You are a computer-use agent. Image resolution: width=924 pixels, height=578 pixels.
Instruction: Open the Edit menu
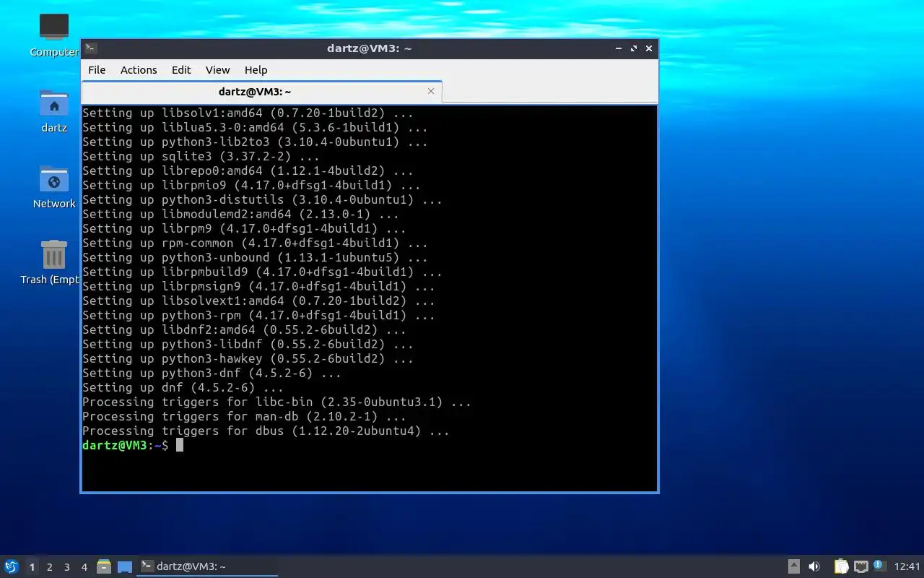click(x=181, y=70)
